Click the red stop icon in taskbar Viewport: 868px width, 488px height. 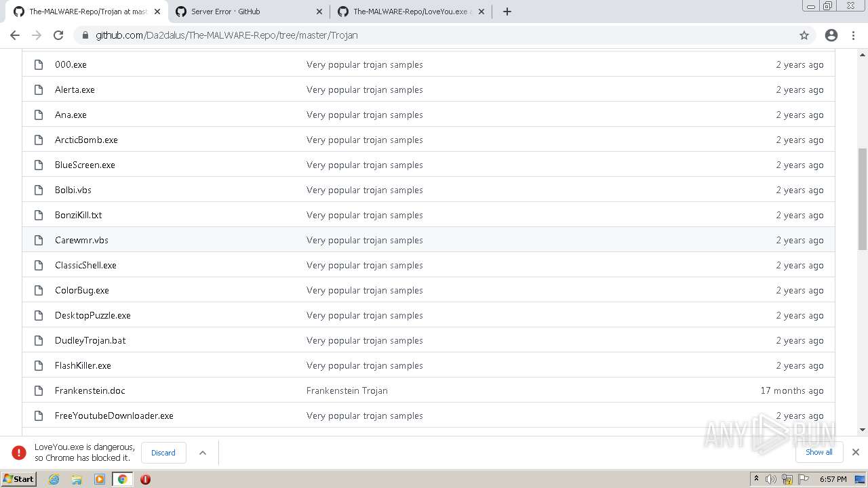(x=145, y=479)
